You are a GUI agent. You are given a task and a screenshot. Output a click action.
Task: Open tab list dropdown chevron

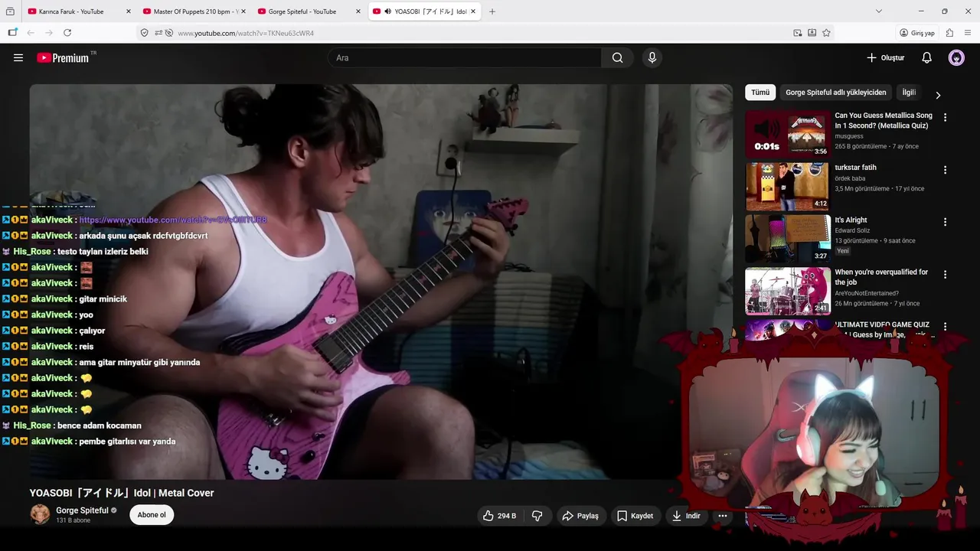click(879, 11)
